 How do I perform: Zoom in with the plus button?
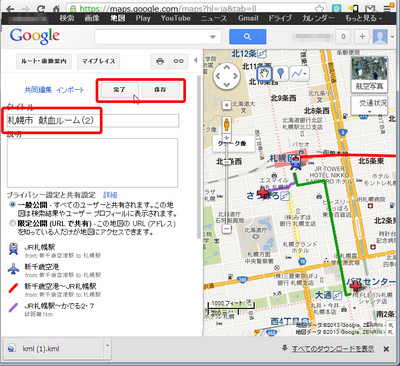tap(227, 138)
